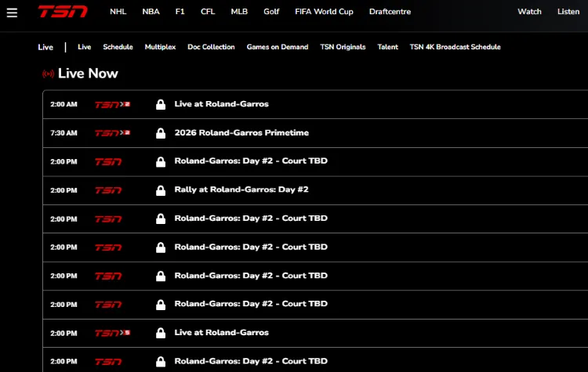This screenshot has width=588, height=372.
Task: Click the TSN logo in the header
Action: point(63,12)
